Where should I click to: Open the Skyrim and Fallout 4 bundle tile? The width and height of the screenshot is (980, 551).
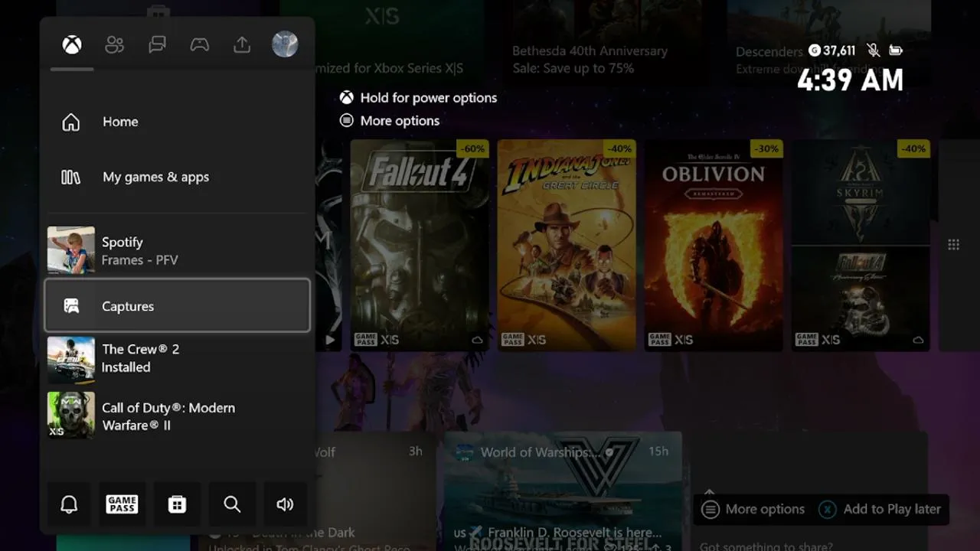point(861,245)
